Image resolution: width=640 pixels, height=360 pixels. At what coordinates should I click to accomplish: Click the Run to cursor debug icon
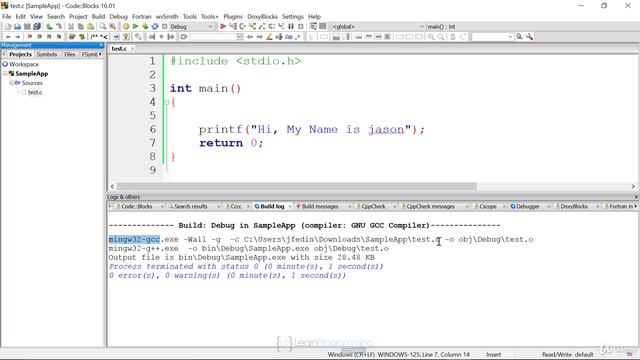click(x=233, y=27)
